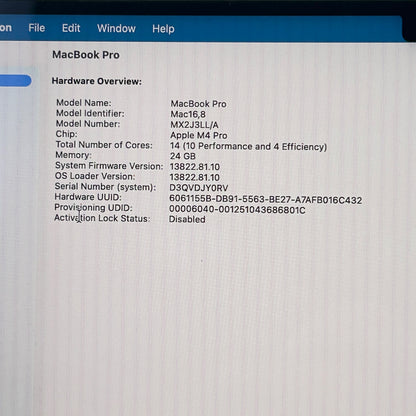Click the Model Identifier value Mac16,8
Viewport: 416px width, 416px height.
[x=188, y=114]
